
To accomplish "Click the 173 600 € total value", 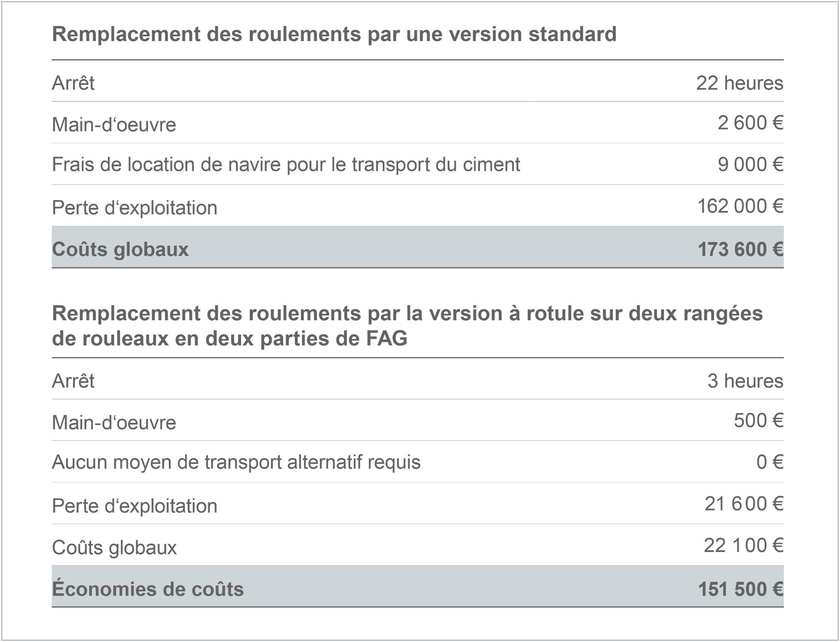I will coord(740,249).
